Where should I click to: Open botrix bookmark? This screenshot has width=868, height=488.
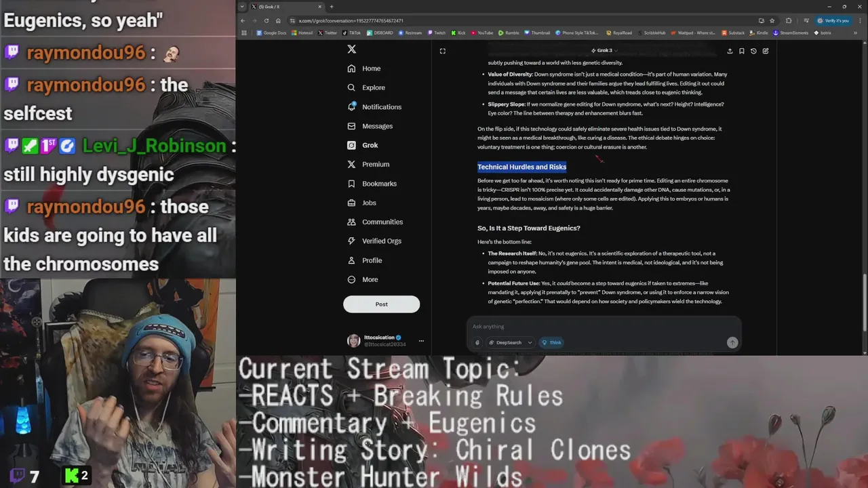(823, 33)
